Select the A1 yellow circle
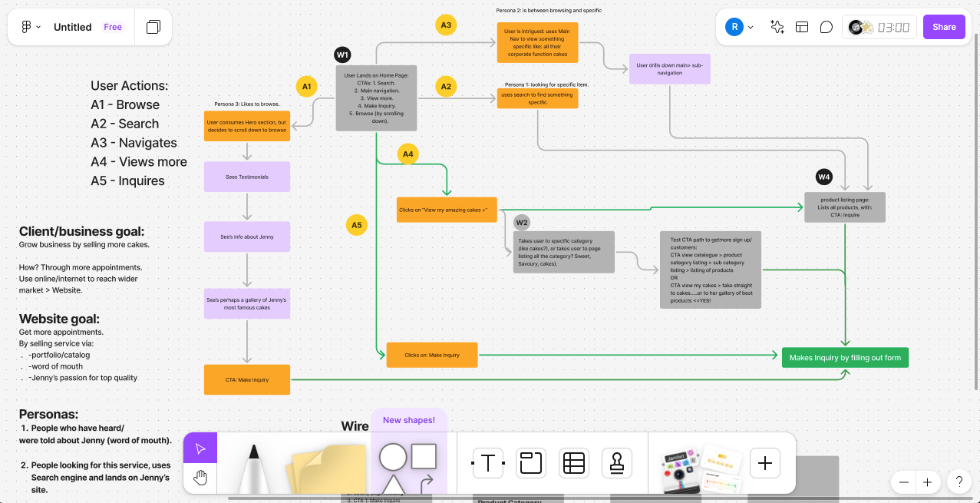Screen dimensions: 980x503 coord(306,86)
